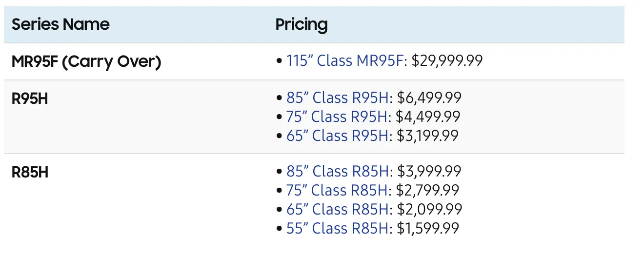Click the R95H series name cell

[30, 98]
